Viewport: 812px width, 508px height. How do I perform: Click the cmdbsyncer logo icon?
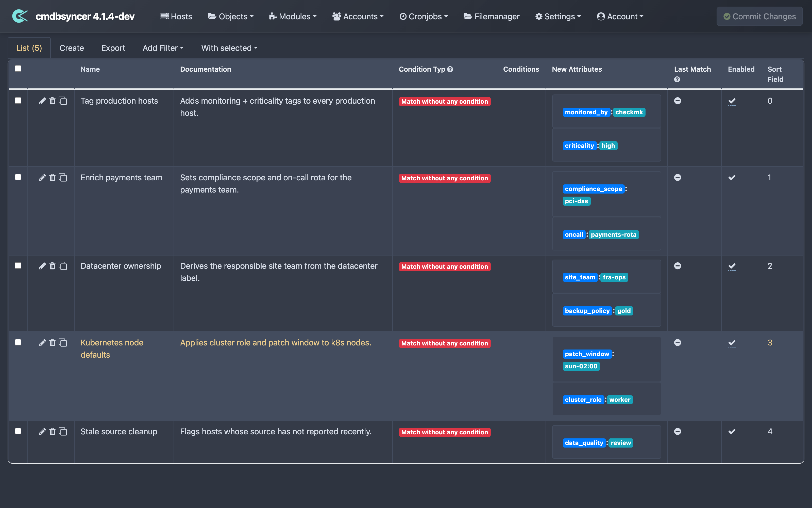tap(20, 16)
